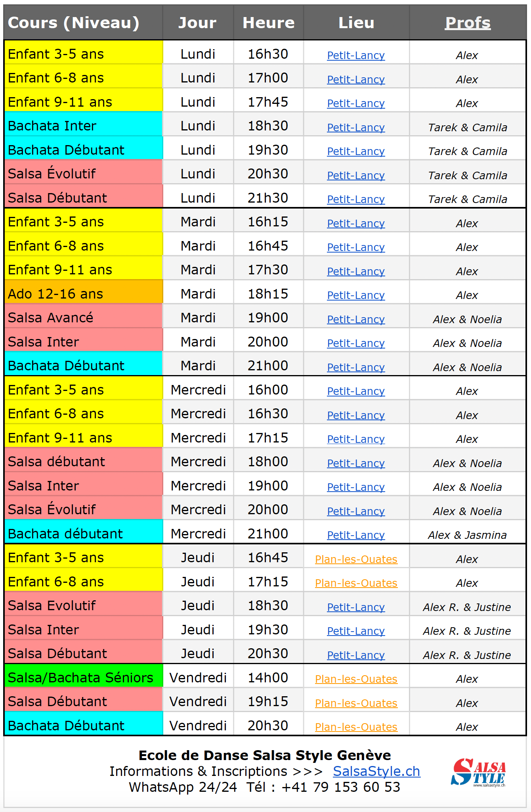Open the Profs header link

468,23
